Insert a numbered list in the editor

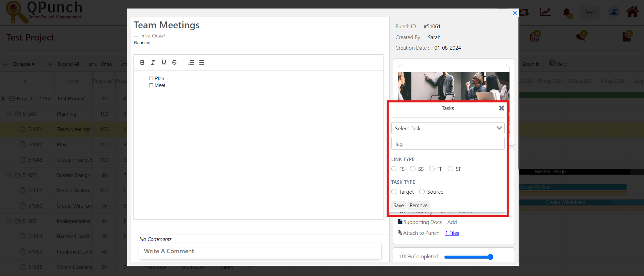191,62
